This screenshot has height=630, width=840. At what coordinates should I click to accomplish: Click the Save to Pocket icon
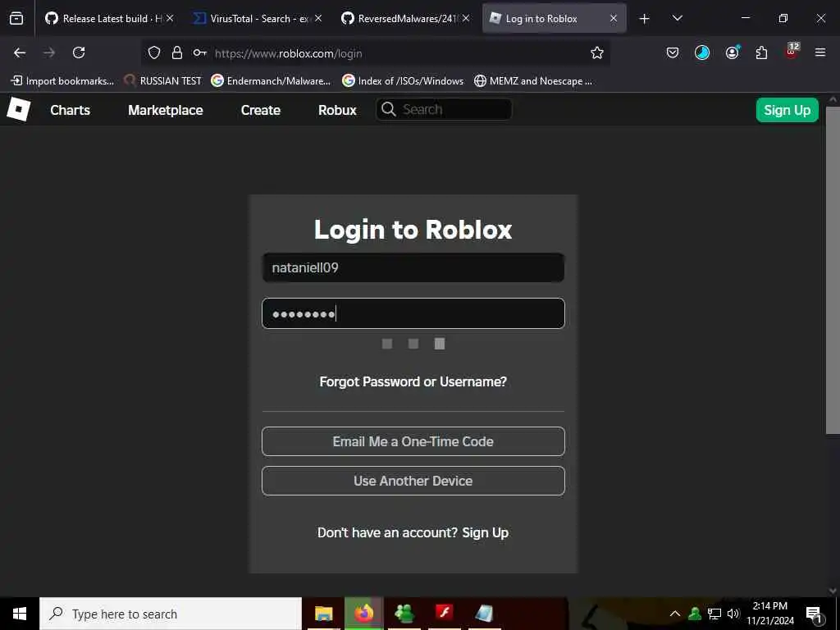(x=673, y=52)
